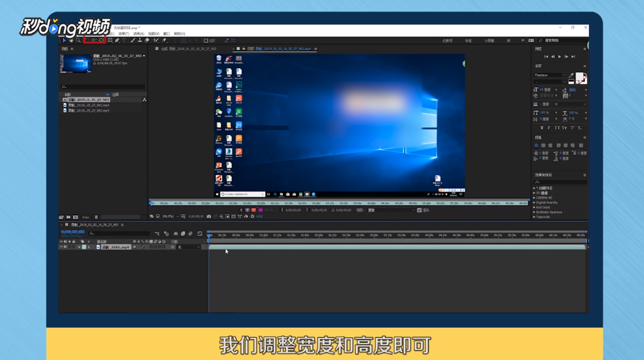Apply Superscript text style
Image resolution: width=644 pixels, height=360 pixels.
(x=572, y=128)
